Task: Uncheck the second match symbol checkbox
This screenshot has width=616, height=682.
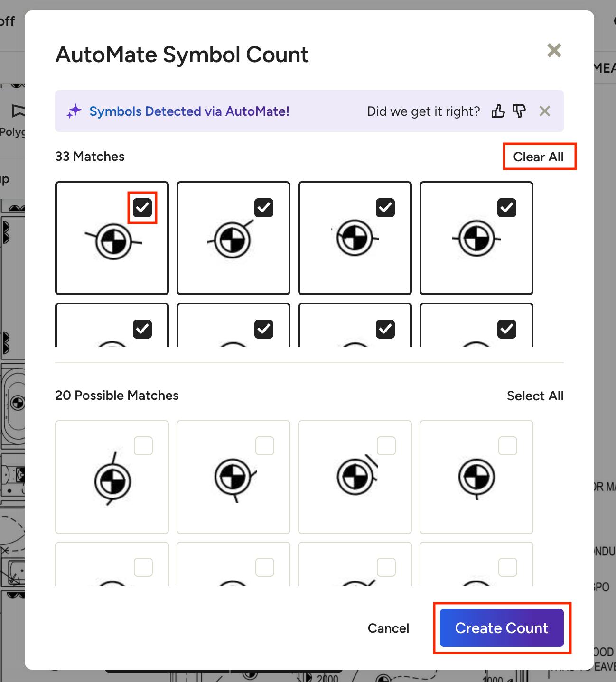Action: (264, 208)
